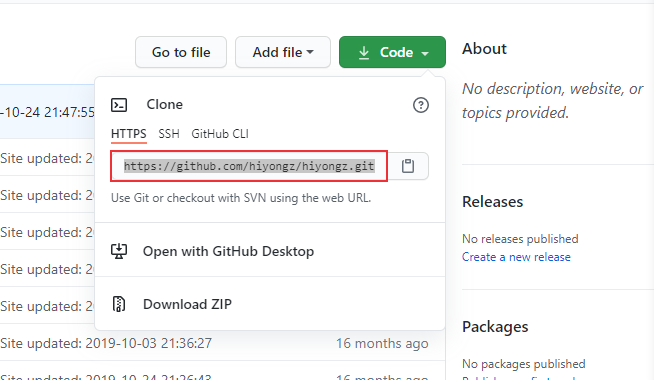Click download arrow icon on Code button
Image resolution: width=654 pixels, height=380 pixels.
tap(364, 53)
